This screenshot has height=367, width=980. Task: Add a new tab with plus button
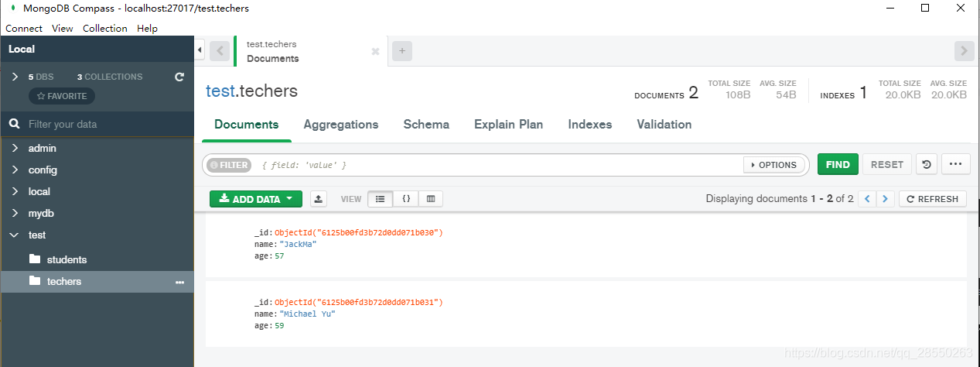coord(401,51)
